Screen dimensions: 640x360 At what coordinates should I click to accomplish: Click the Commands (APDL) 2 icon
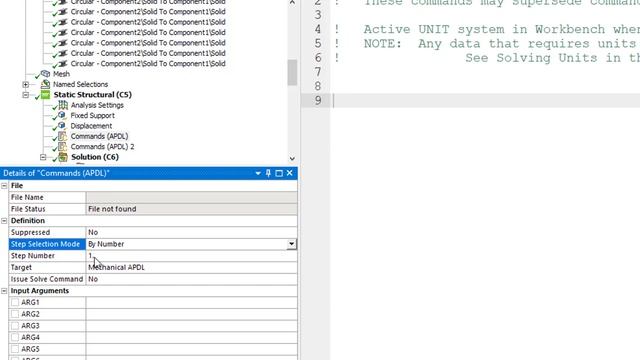(x=62, y=147)
